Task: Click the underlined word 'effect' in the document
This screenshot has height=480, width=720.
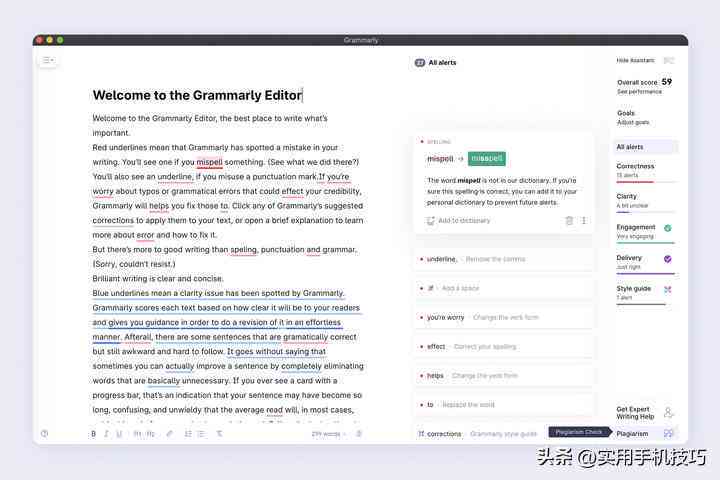Action: coord(292,191)
